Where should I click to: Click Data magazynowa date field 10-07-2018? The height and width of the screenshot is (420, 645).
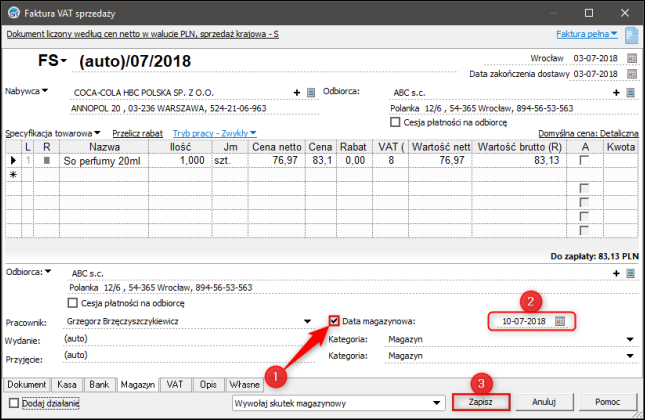coord(524,321)
